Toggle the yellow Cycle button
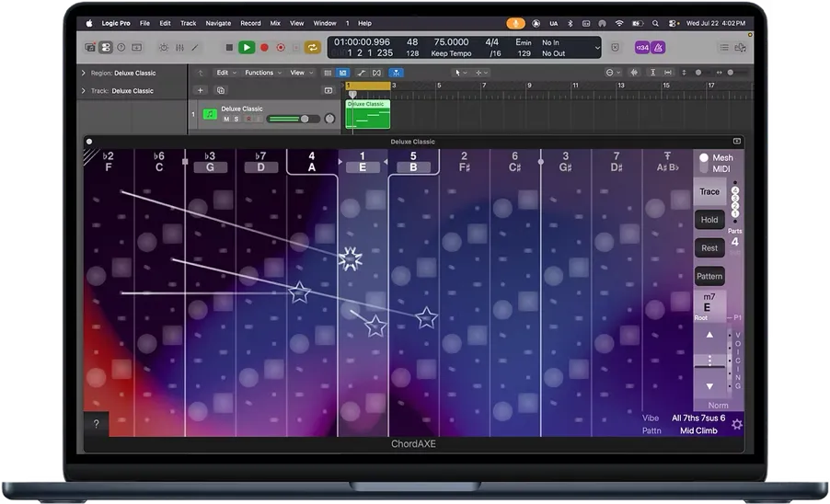Screen dimensions: 830x504 coord(312,48)
